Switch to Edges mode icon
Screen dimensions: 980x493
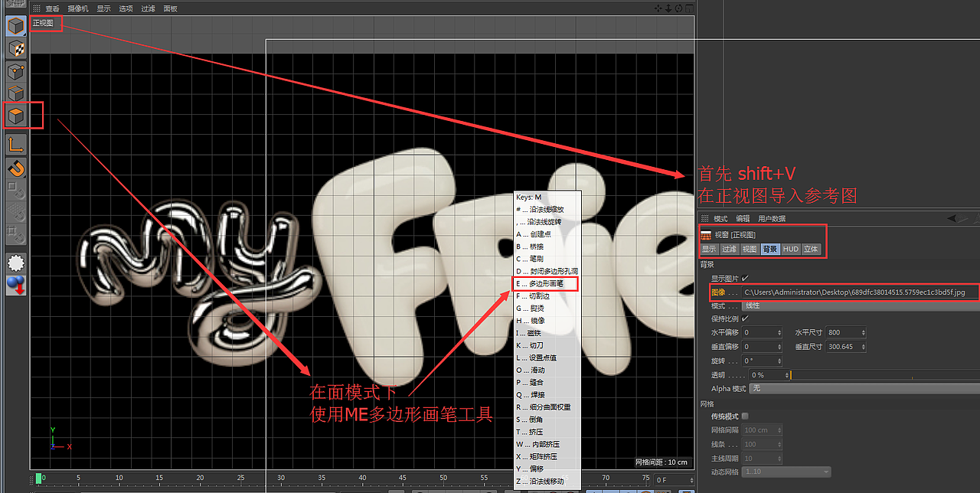point(15,94)
